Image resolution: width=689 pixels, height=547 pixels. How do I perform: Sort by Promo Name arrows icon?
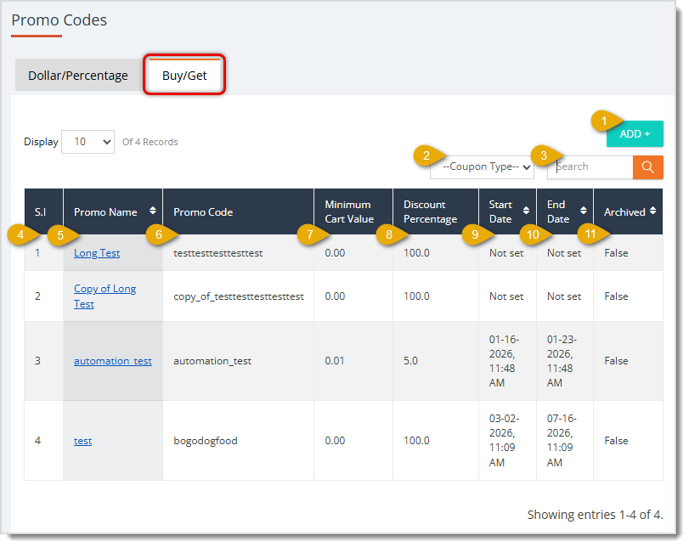click(152, 210)
